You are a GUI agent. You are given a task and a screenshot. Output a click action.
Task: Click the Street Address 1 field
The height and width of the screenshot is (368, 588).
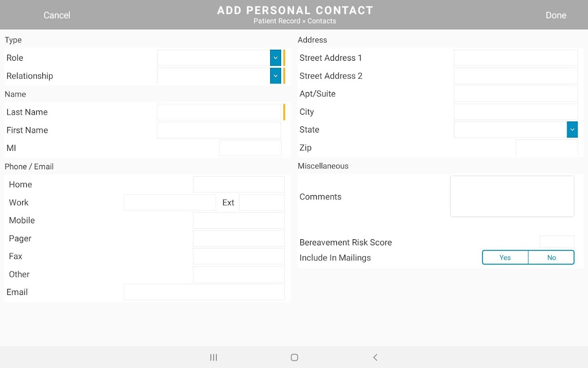pyautogui.click(x=515, y=58)
